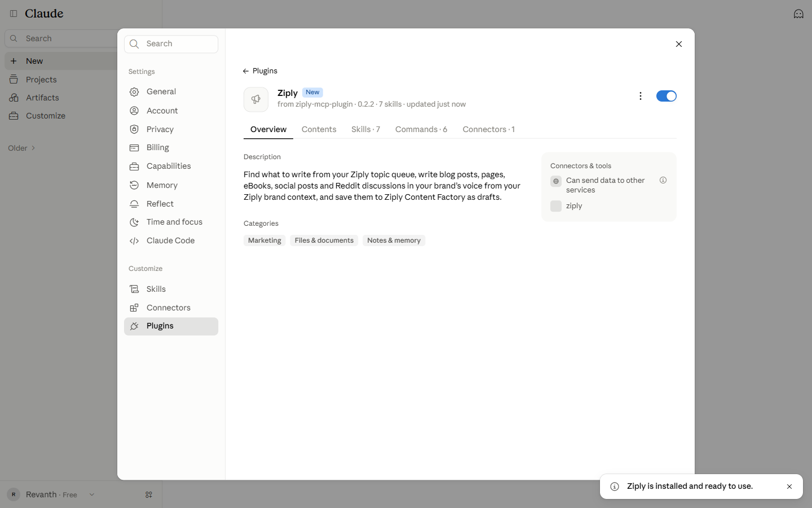This screenshot has width=812, height=508.
Task: Click the main window Search box
Action: pos(62,38)
